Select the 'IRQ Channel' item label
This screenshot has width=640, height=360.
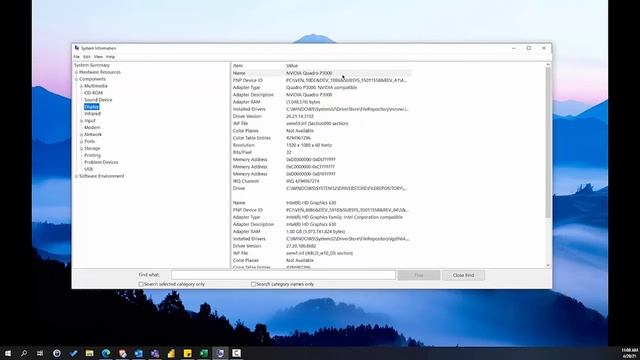point(246,181)
